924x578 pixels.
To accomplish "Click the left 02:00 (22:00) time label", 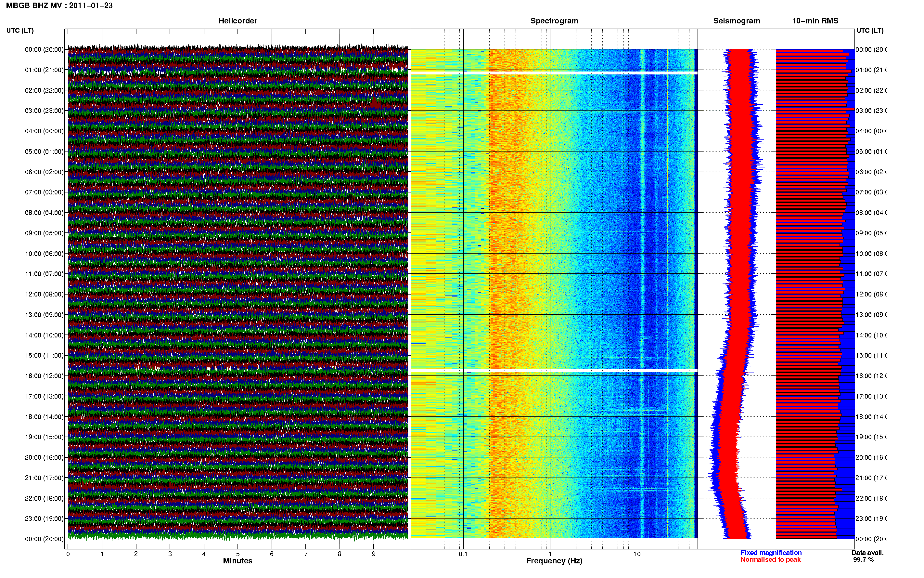I will click(44, 90).
